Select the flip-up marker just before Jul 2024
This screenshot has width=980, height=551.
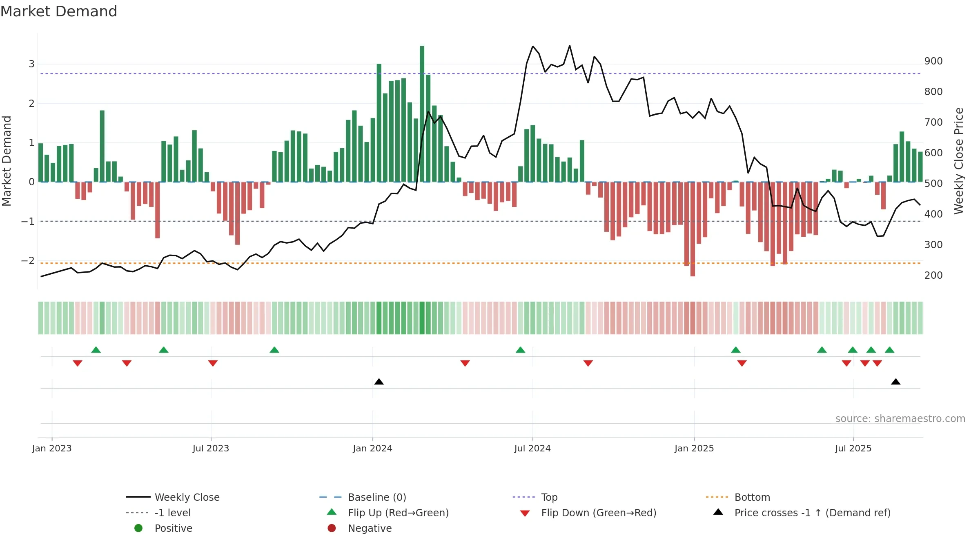click(x=521, y=350)
